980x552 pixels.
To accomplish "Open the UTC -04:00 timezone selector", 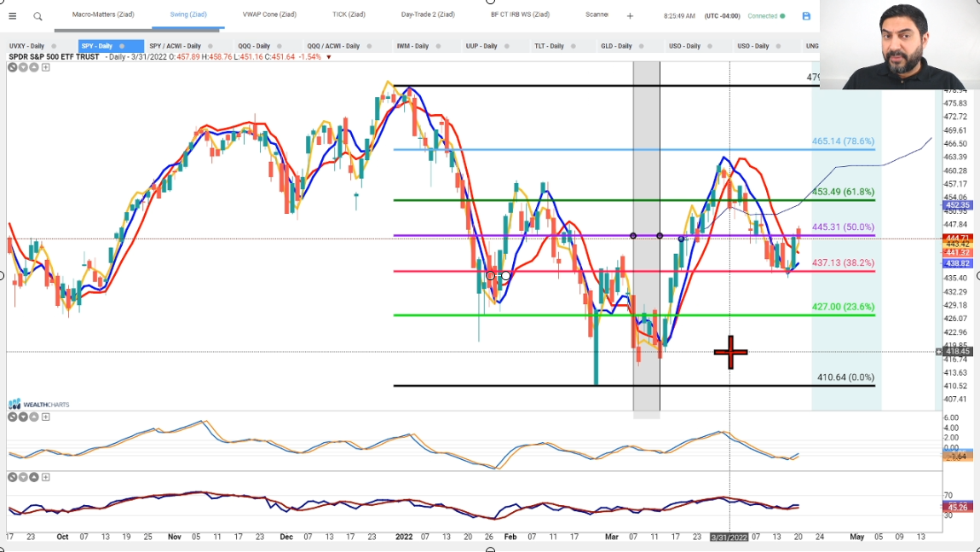I will coord(722,16).
